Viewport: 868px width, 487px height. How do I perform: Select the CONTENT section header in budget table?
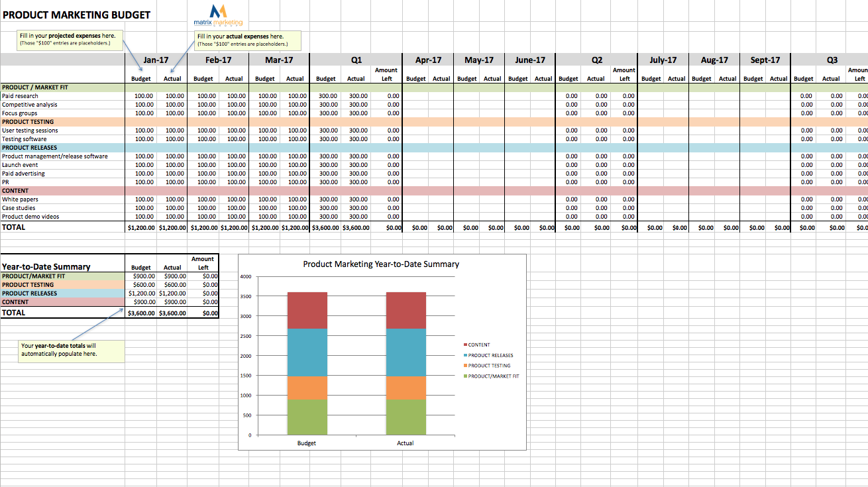point(15,191)
